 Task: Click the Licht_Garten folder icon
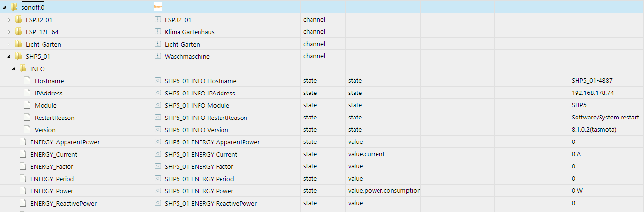click(x=19, y=44)
